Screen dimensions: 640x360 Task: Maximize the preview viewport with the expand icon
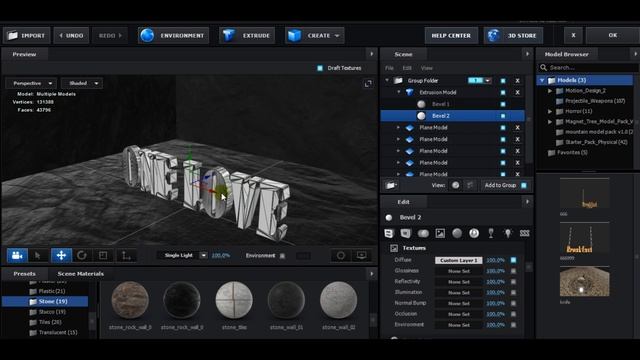coord(368,84)
